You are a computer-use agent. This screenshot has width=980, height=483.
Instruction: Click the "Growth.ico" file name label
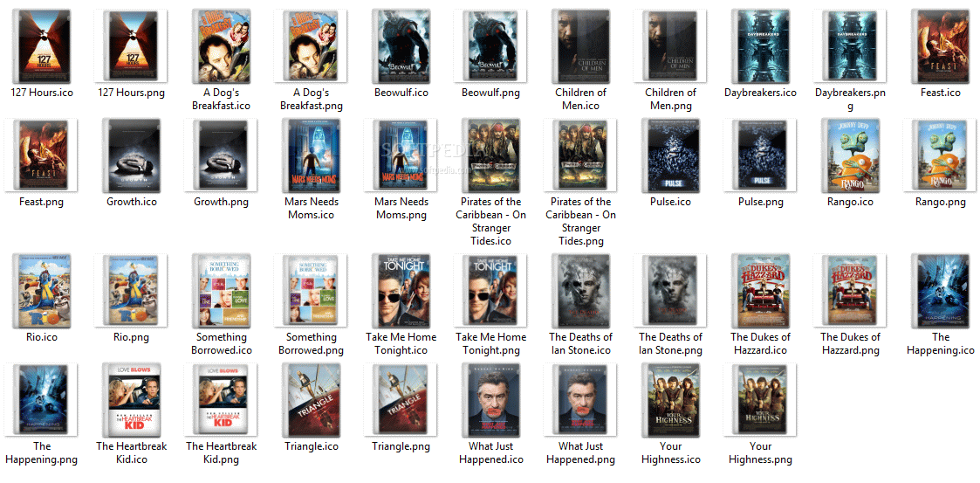132,202
